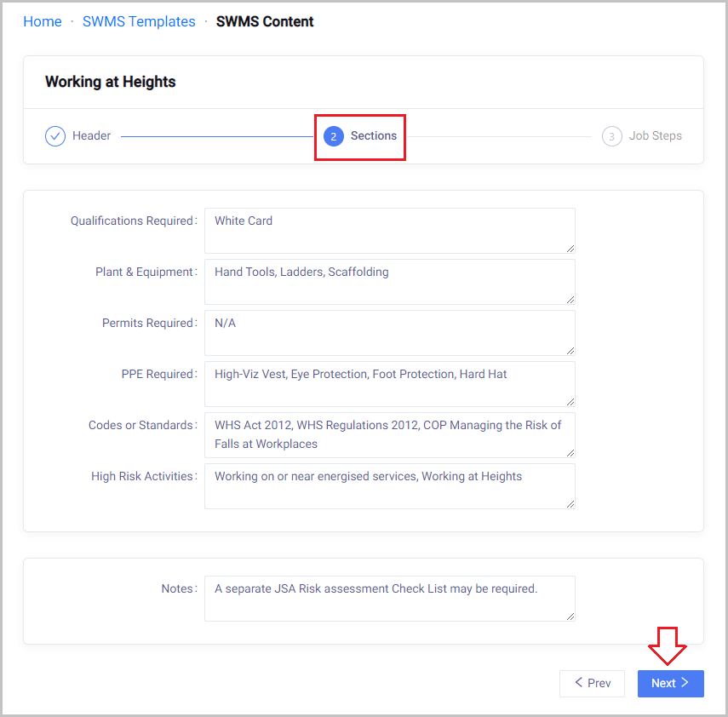728x717 pixels.
Task: Open the SWMS Templates breadcrumb link
Action: pos(139,21)
